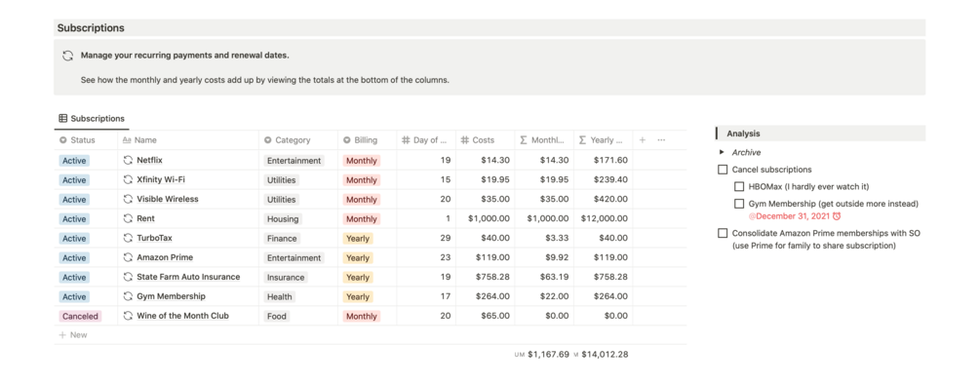Click the alarm reminder icon after December 31, 2021
Image resolution: width=980 pixels, height=384 pixels.
point(837,216)
